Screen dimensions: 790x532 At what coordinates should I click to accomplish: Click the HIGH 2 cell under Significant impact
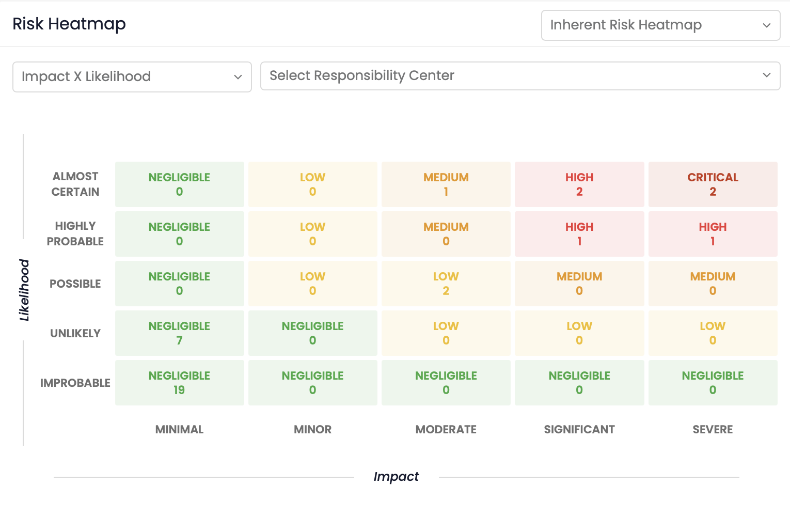pos(579,184)
